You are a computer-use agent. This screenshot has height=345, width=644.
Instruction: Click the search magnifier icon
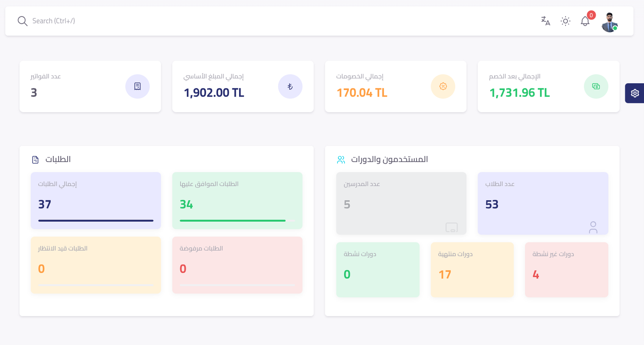[23, 21]
